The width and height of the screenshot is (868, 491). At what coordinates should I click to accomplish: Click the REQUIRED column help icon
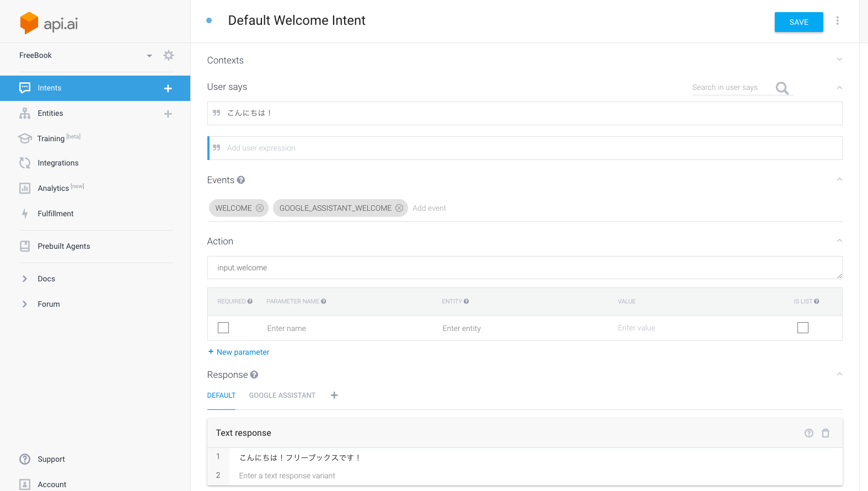click(250, 301)
